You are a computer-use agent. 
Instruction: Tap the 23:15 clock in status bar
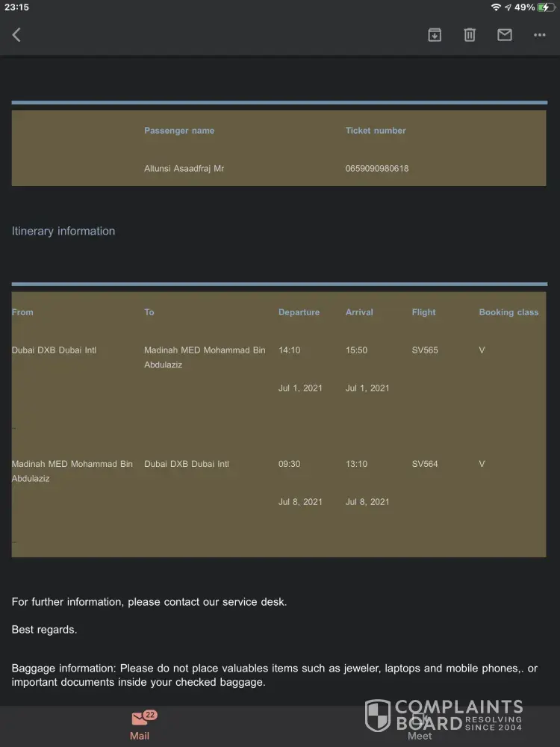coord(16,7)
